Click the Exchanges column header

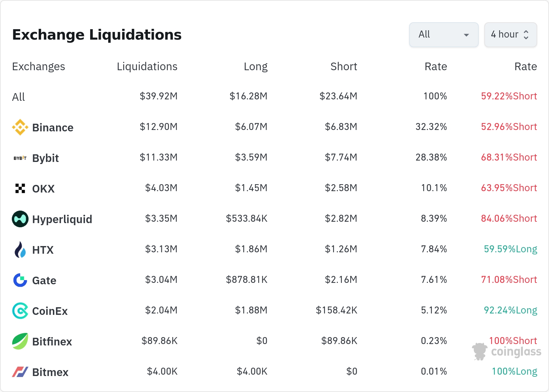click(39, 66)
